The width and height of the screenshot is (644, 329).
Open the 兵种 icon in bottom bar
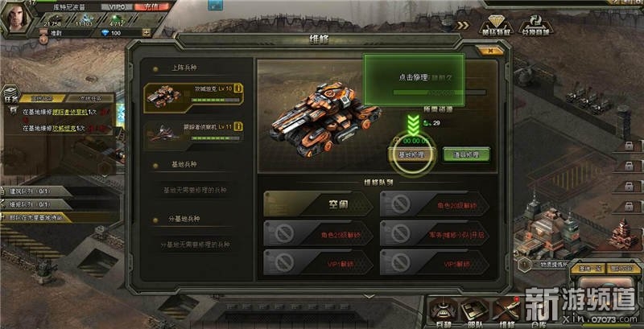click(444, 312)
